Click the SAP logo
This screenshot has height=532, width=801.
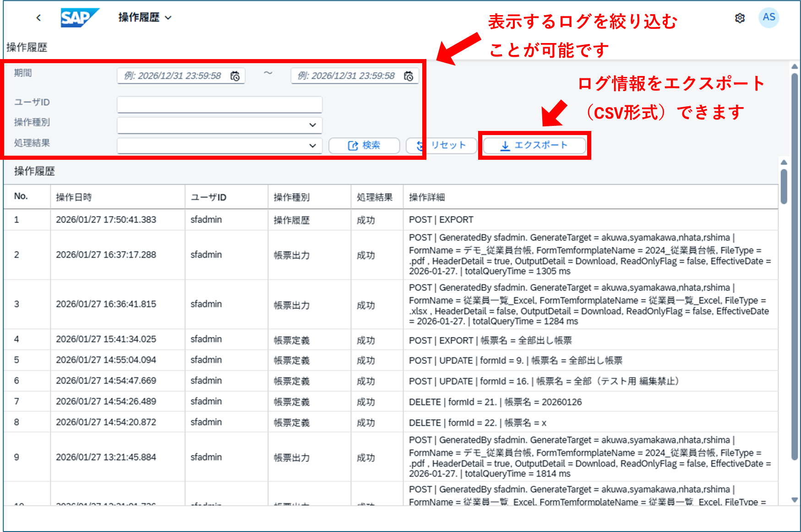[79, 18]
